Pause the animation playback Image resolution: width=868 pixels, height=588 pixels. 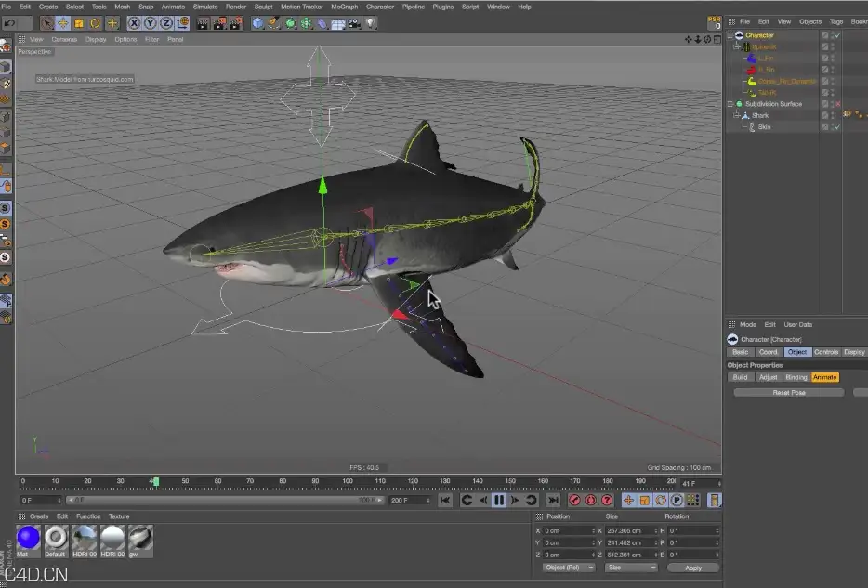click(499, 500)
